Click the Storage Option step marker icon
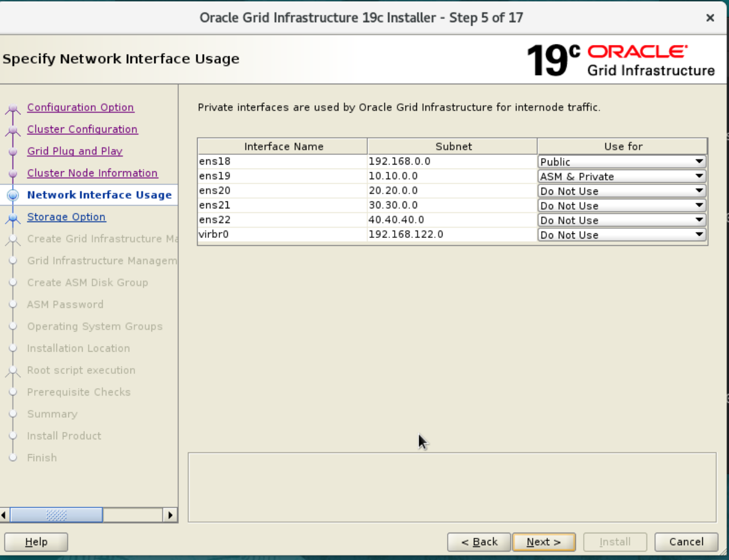Image resolution: width=729 pixels, height=560 pixels. click(x=13, y=219)
